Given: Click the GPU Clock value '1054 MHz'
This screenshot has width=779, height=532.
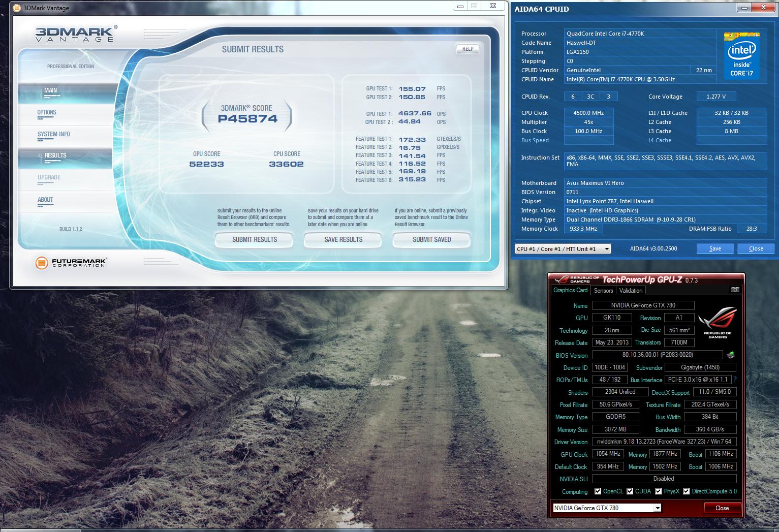Looking at the screenshot, I should 608,454.
